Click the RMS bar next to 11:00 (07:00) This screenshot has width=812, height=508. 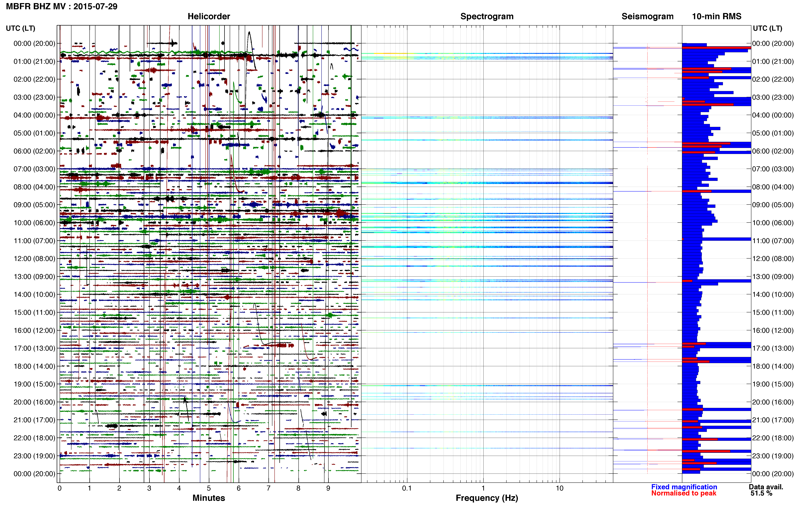[x=716, y=239]
